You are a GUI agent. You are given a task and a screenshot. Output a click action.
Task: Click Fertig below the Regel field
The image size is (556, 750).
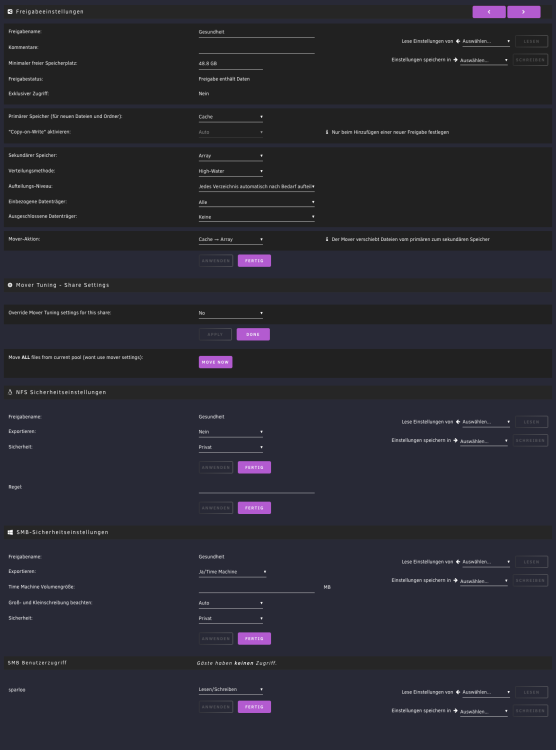tap(254, 508)
